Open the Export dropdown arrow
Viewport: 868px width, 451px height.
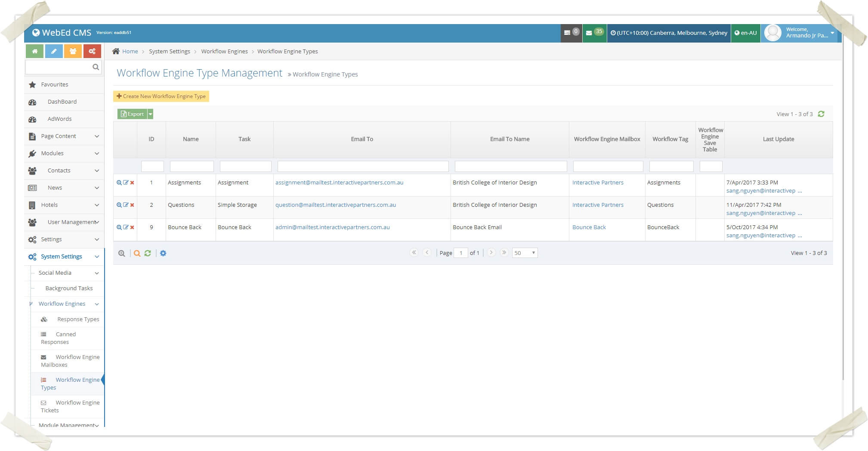(150, 114)
